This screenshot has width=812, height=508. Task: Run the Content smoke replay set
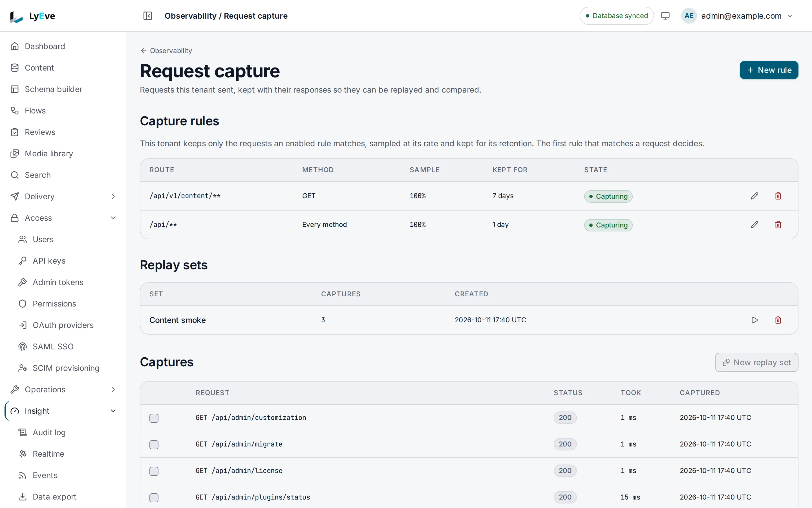point(754,320)
